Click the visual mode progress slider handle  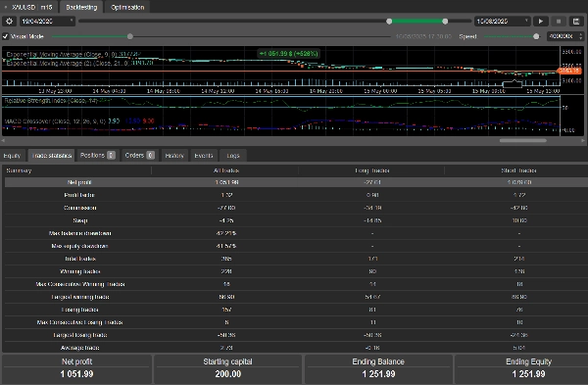[x=129, y=36]
